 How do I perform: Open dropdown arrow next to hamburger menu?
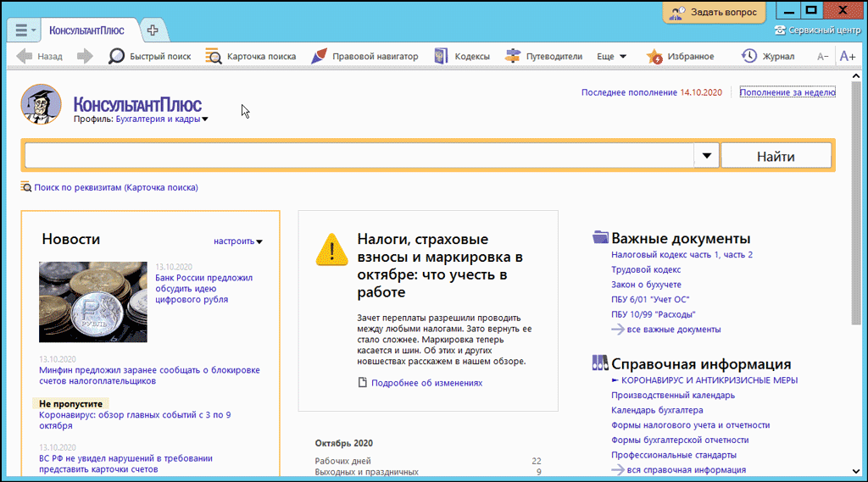33,30
